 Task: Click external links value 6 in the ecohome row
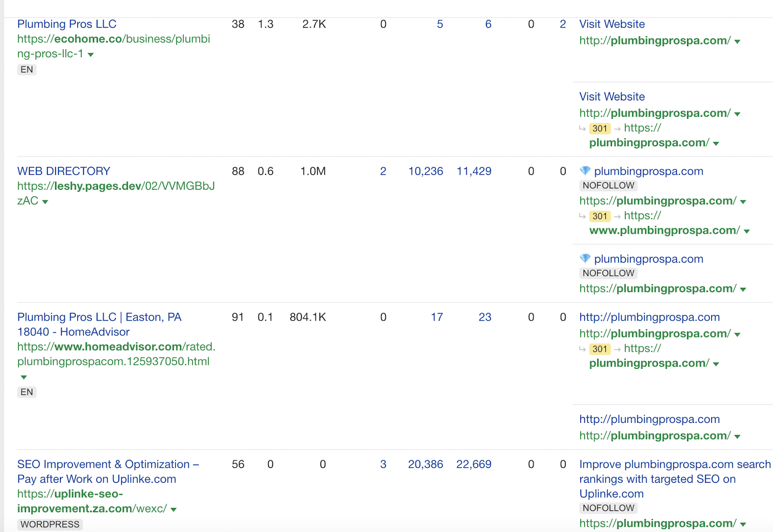coord(488,24)
